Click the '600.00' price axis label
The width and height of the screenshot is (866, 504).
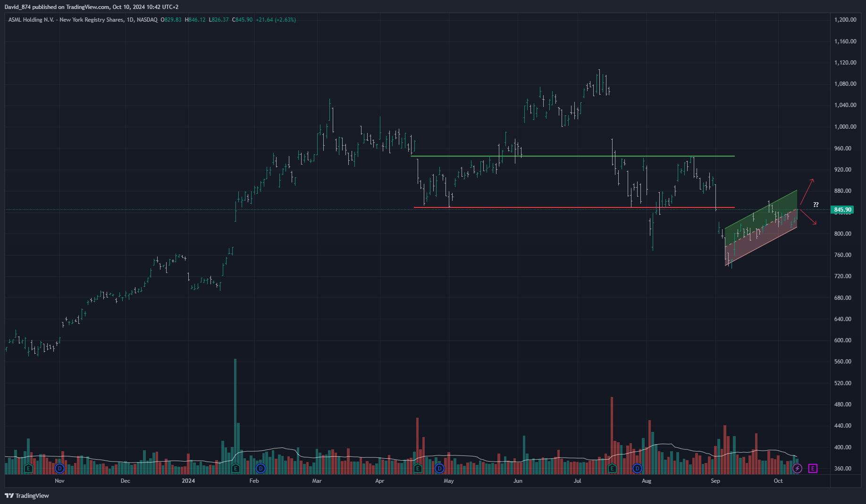tap(843, 340)
